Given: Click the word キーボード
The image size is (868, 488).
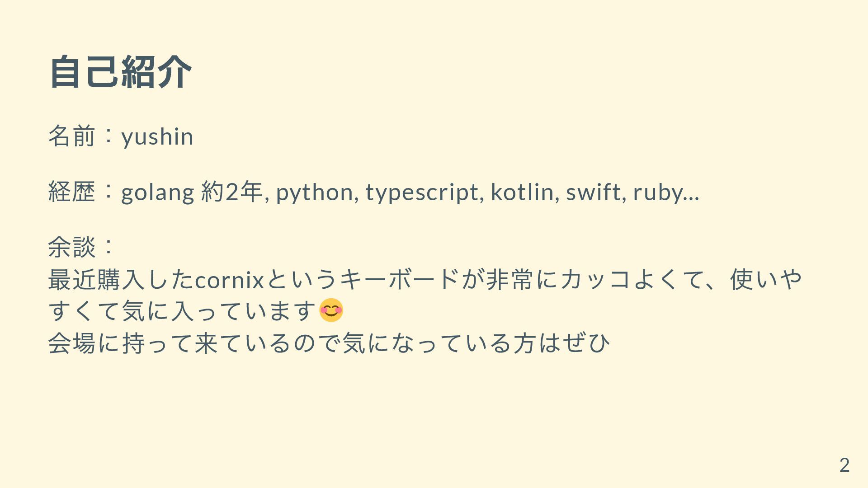Looking at the screenshot, I should (x=399, y=279).
